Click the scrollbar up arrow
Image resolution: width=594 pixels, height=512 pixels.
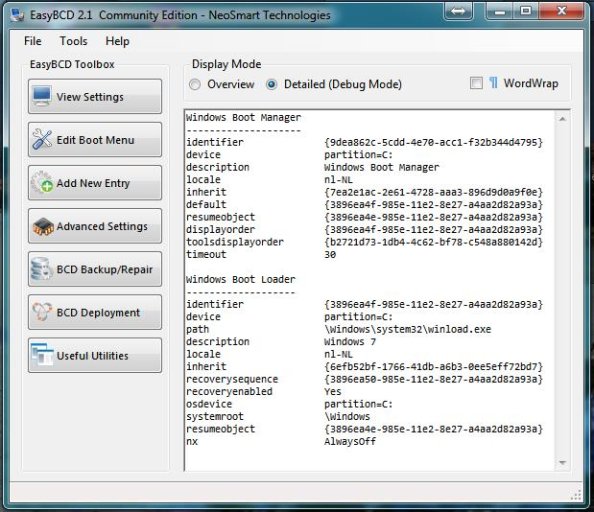pyautogui.click(x=562, y=119)
